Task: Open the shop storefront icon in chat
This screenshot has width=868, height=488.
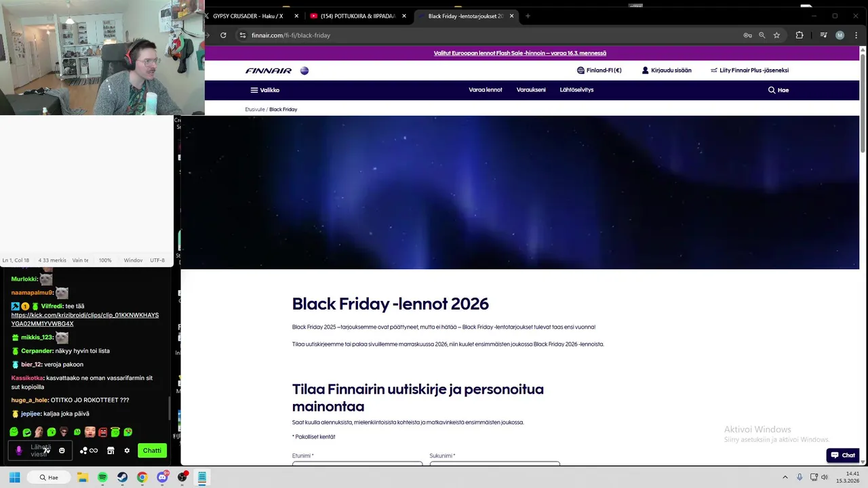Action: (x=111, y=450)
